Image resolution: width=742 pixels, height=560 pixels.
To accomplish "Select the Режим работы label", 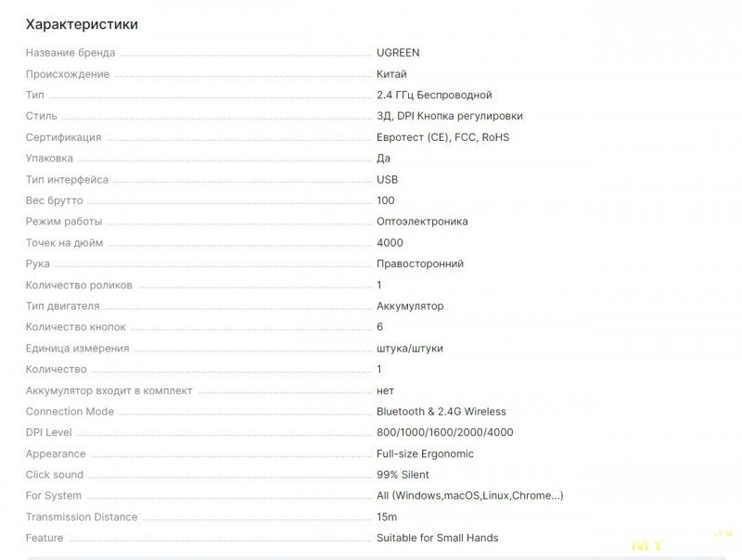I will [x=63, y=222].
